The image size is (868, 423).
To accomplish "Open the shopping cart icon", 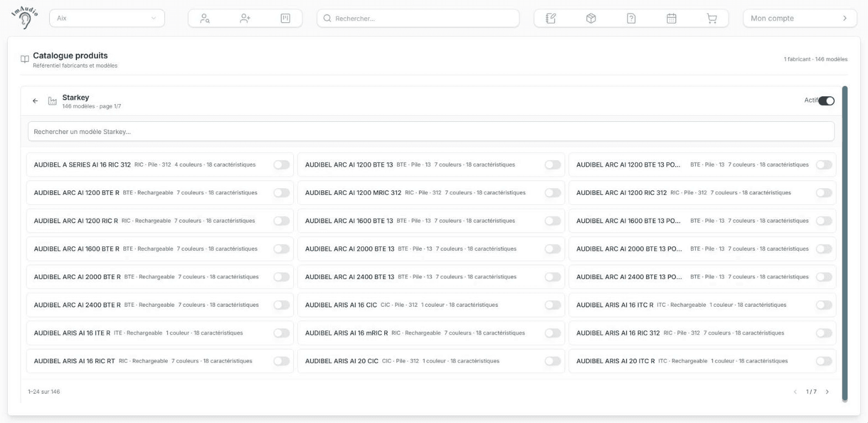I will click(712, 18).
